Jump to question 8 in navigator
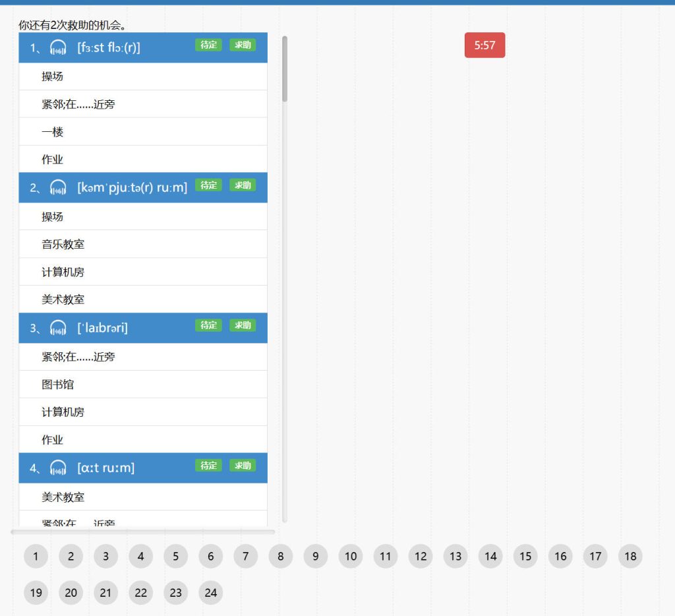The image size is (675, 616). [x=280, y=557]
